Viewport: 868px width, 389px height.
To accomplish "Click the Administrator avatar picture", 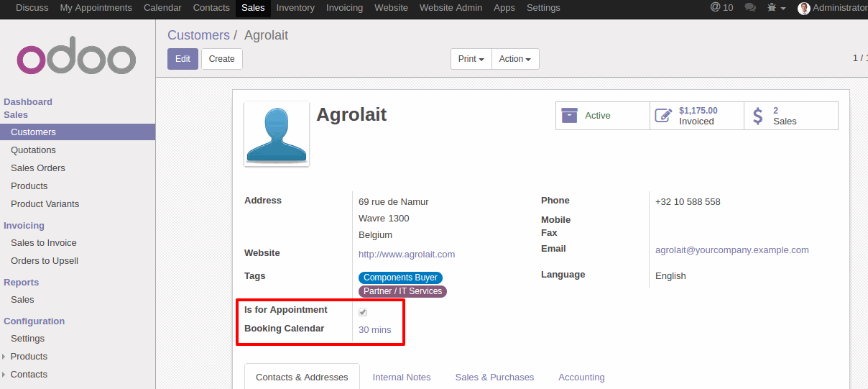I will (804, 8).
